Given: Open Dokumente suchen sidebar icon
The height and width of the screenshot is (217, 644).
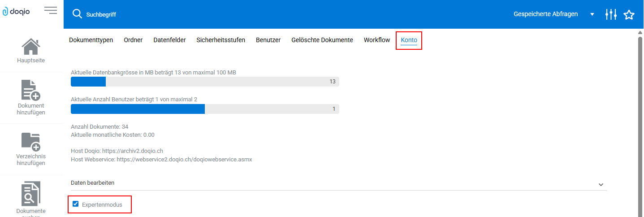Looking at the screenshot, I should coord(31,194).
